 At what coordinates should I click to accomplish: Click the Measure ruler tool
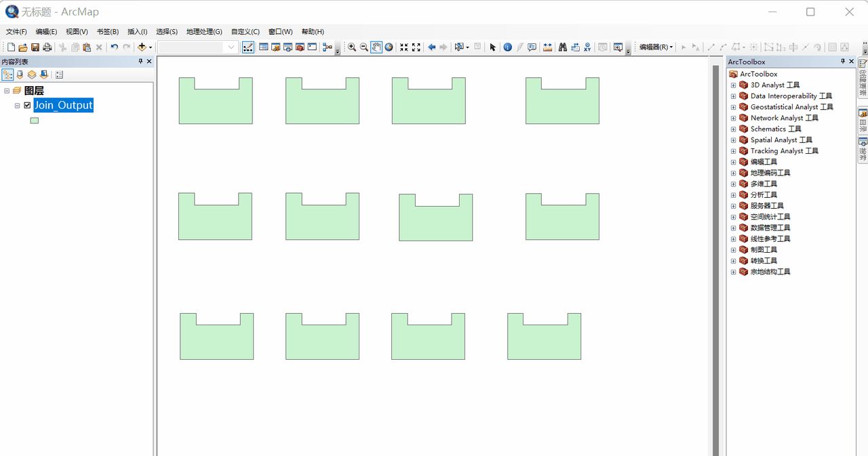[547, 47]
